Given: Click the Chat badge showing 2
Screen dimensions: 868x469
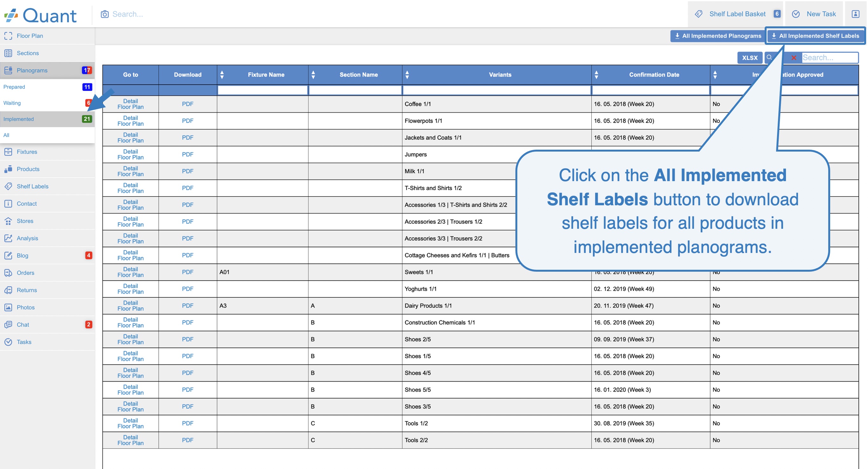Looking at the screenshot, I should pos(89,324).
